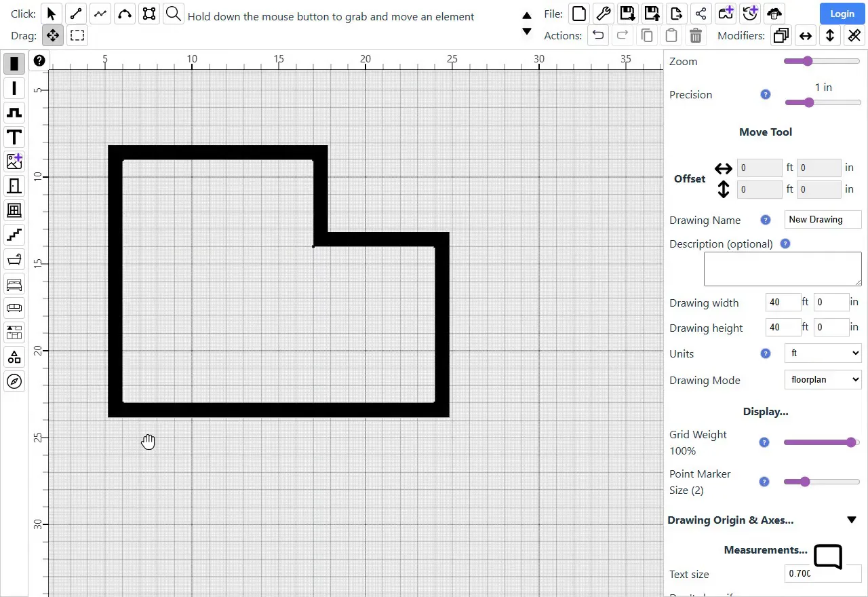Screen dimensions: 868x597
Task: Undo the last action
Action: [x=597, y=35]
